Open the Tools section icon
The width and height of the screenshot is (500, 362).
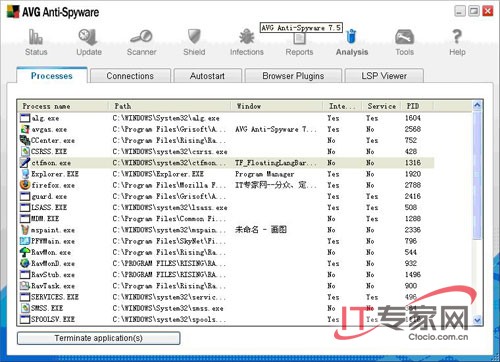[404, 37]
